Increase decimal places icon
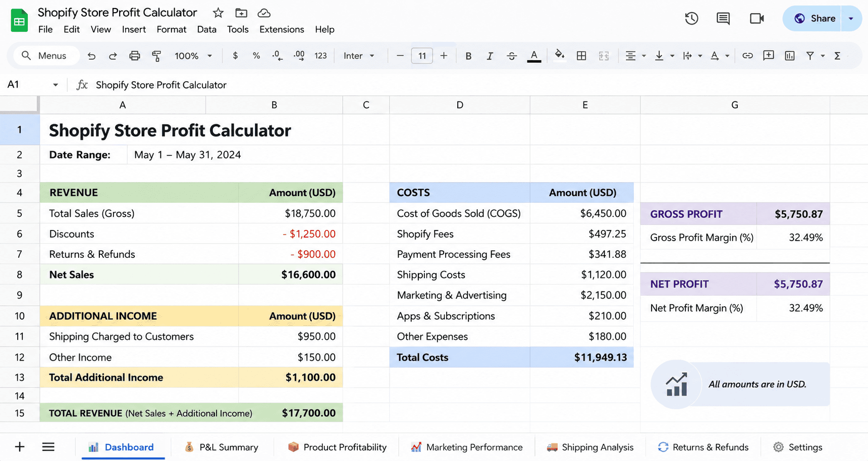 (x=299, y=56)
